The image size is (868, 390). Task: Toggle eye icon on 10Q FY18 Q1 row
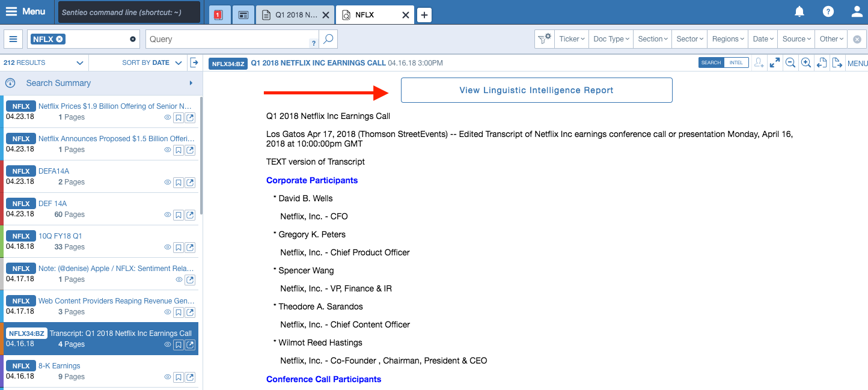168,248
